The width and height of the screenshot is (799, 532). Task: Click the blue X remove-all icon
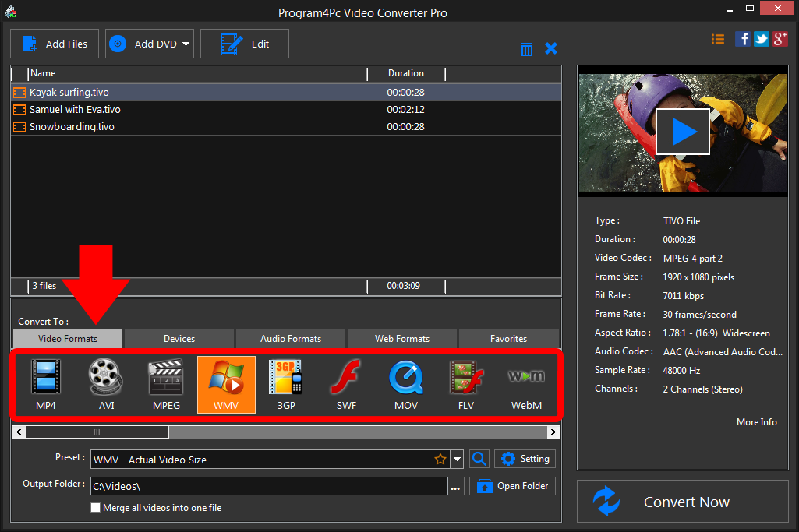(551, 48)
